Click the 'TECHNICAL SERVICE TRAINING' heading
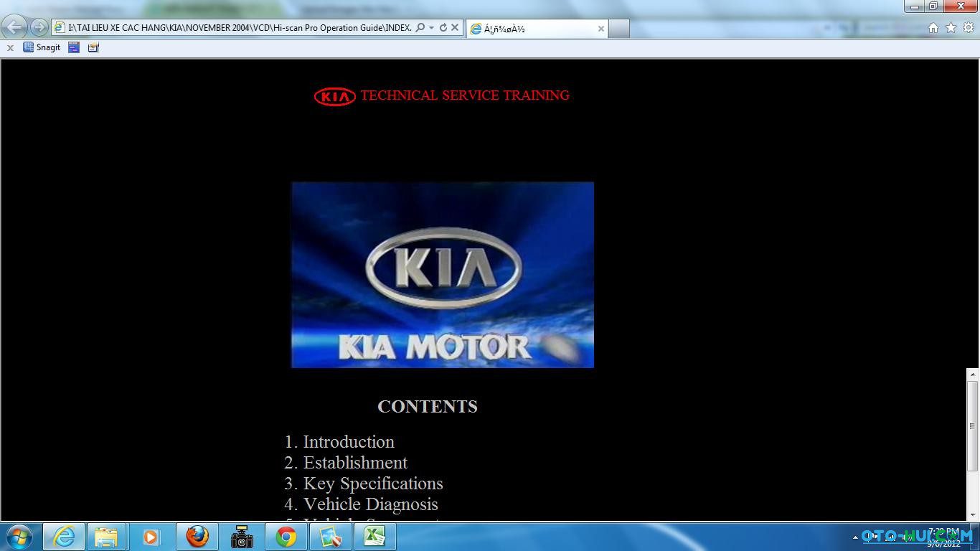Viewport: 980px width, 551px height. [465, 95]
